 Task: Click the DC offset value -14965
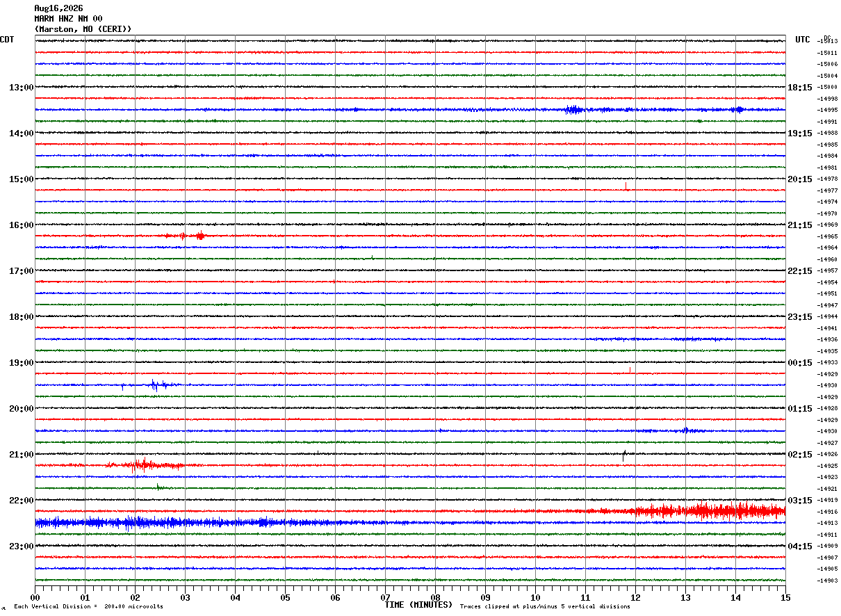827,236
